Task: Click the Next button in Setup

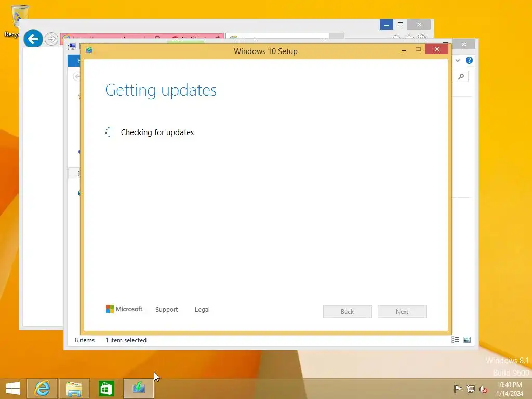Action: tap(402, 312)
